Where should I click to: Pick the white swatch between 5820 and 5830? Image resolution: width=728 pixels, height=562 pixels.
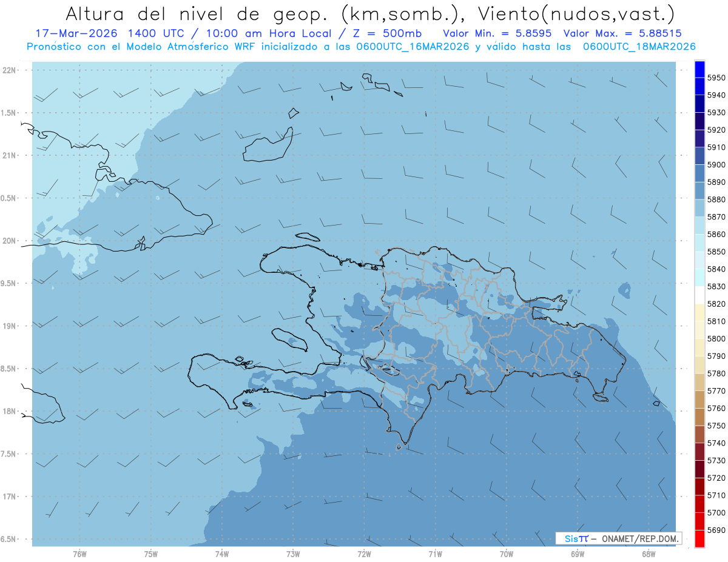coord(699,295)
